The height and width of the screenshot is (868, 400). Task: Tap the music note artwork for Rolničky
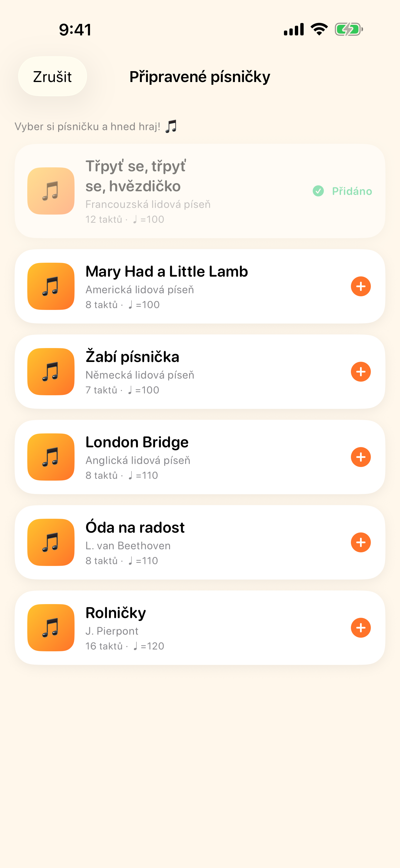coord(51,628)
